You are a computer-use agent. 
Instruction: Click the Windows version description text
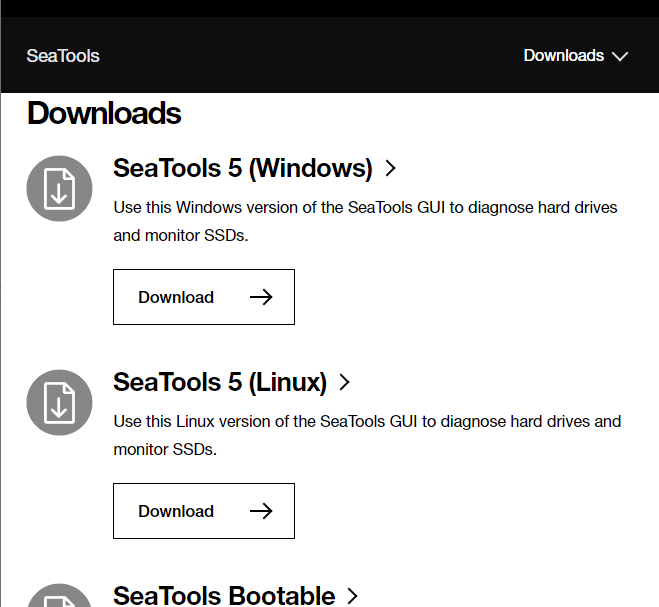coord(365,222)
